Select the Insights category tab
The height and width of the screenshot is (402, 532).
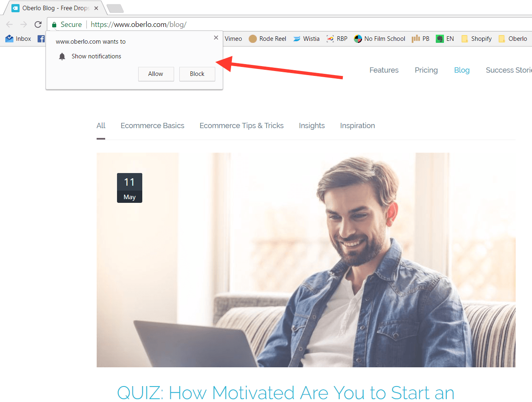(312, 126)
